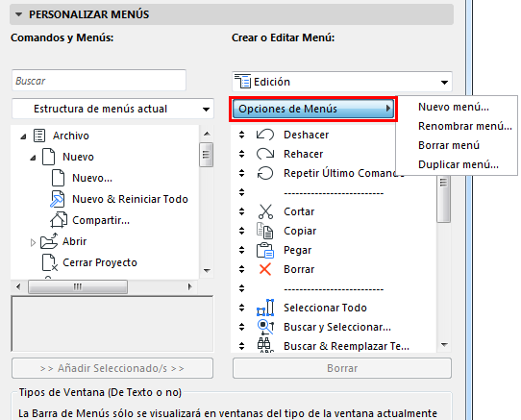Click the Seleccionar Todo icon
521x420 pixels.
point(265,308)
